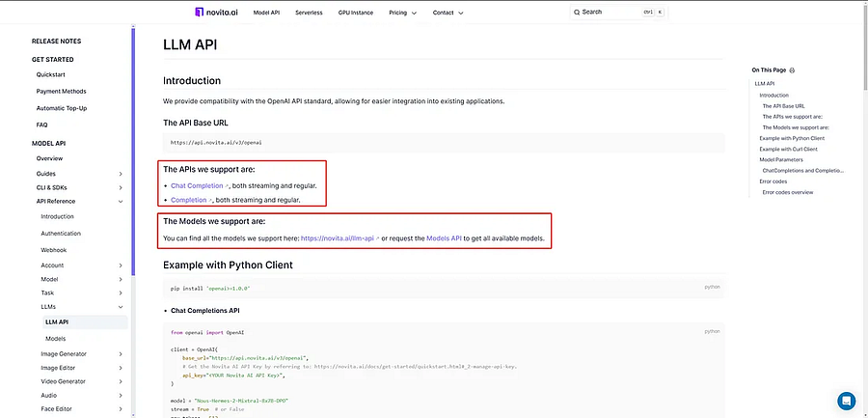
Task: Expand the CLI & SDKs section
Action: pos(80,187)
